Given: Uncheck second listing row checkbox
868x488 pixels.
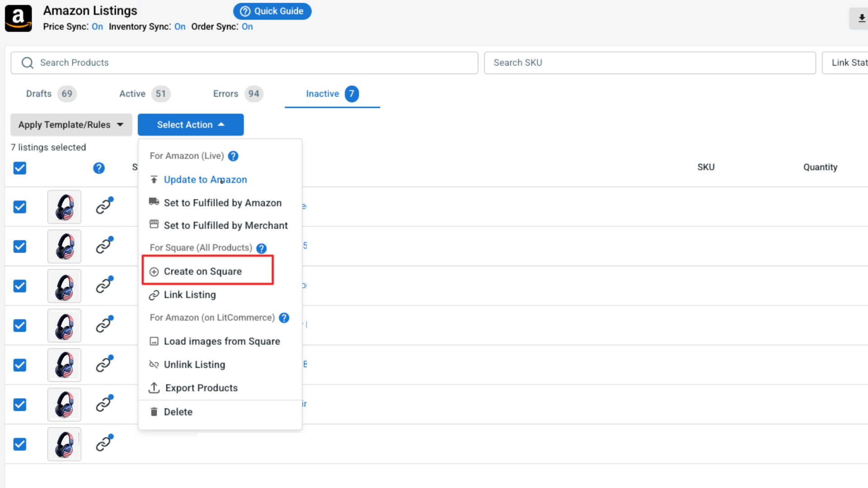Looking at the screenshot, I should tap(20, 246).
